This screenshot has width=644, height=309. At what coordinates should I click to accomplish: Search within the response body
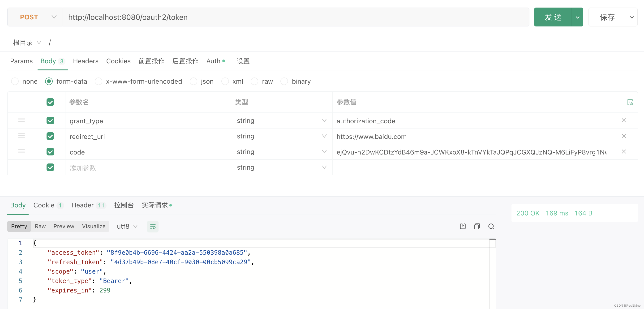pos(491,226)
